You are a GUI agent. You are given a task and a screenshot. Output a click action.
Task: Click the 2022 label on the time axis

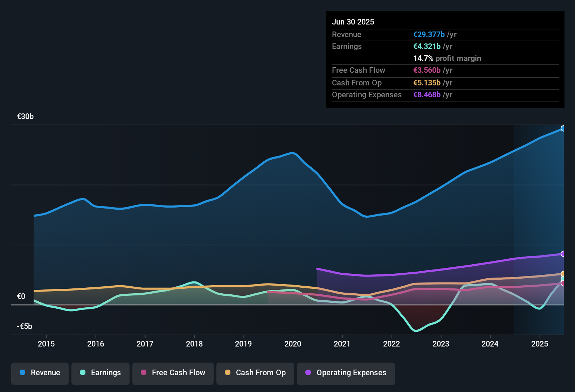[x=392, y=344]
